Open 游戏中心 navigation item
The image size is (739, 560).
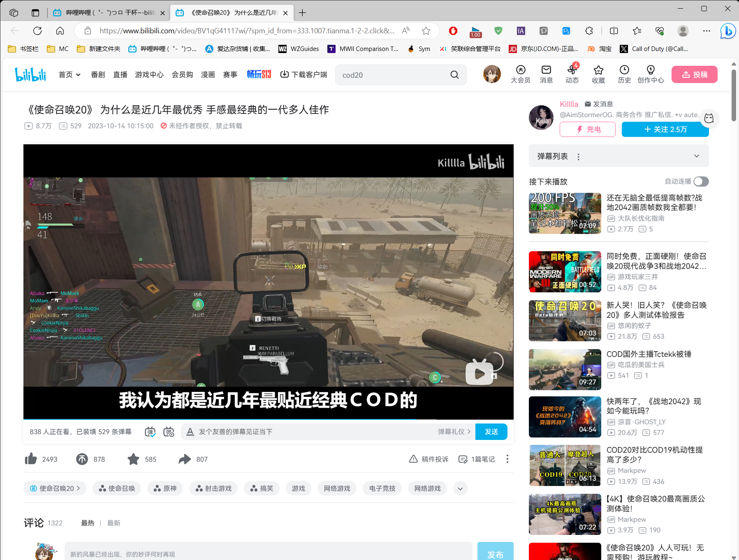tap(149, 74)
